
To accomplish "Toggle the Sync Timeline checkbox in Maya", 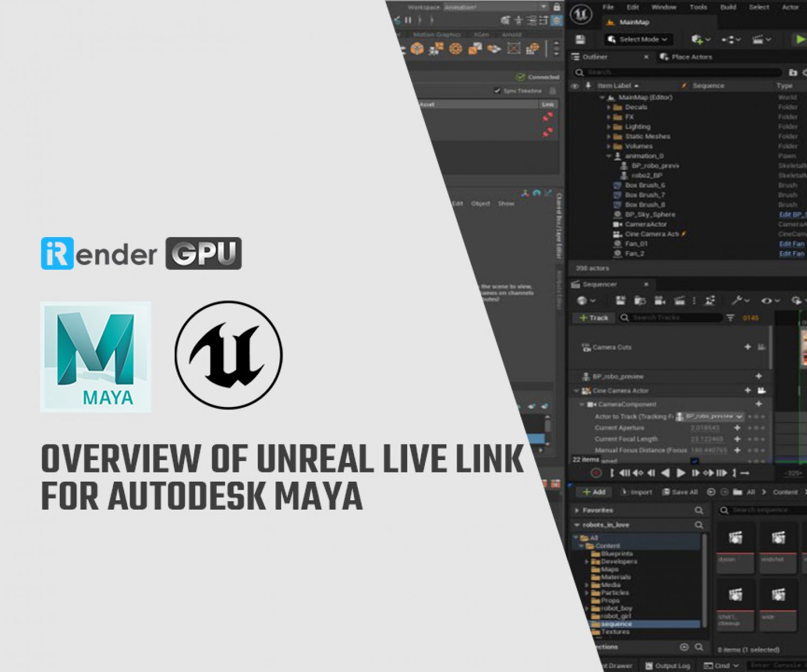I will [x=497, y=91].
